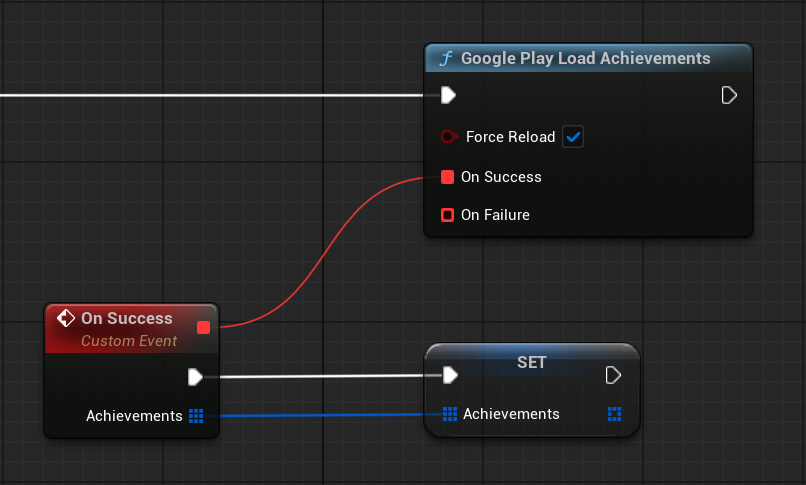Click the Force Reload boolean input pin
Screen dimensions: 806x485
coord(448,137)
